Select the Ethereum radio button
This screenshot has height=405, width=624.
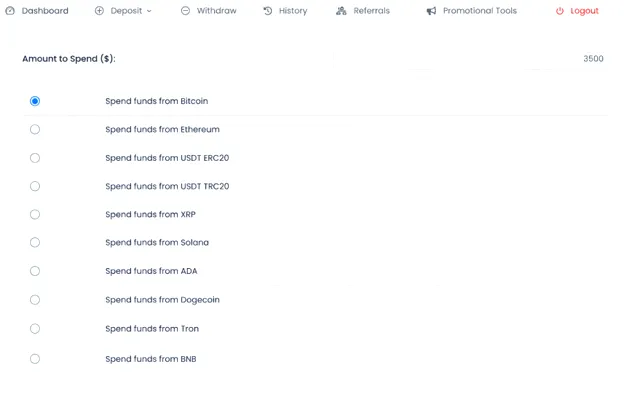35,129
